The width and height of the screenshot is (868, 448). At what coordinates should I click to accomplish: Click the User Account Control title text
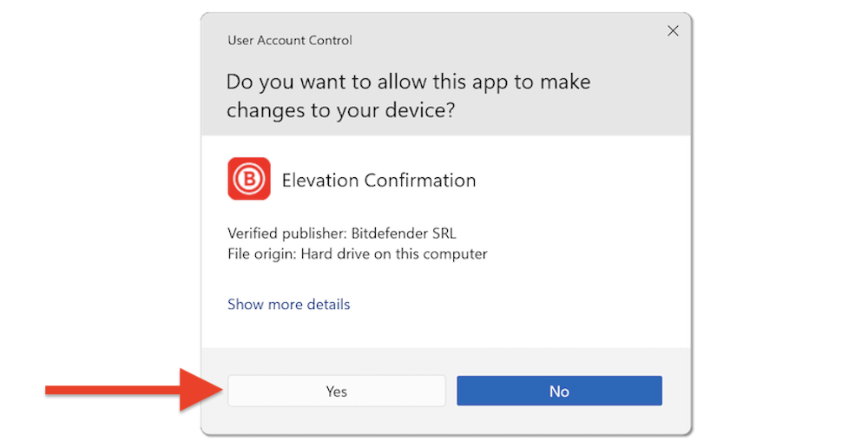(x=290, y=40)
